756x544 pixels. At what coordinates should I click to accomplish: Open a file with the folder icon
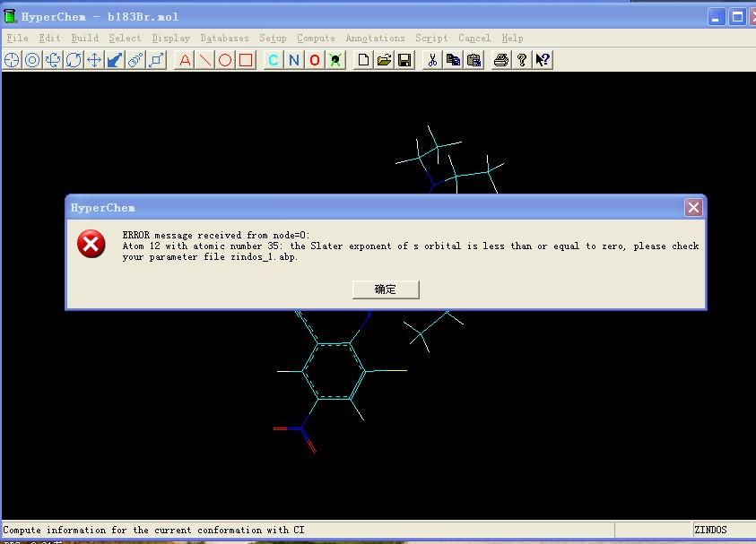click(384, 60)
